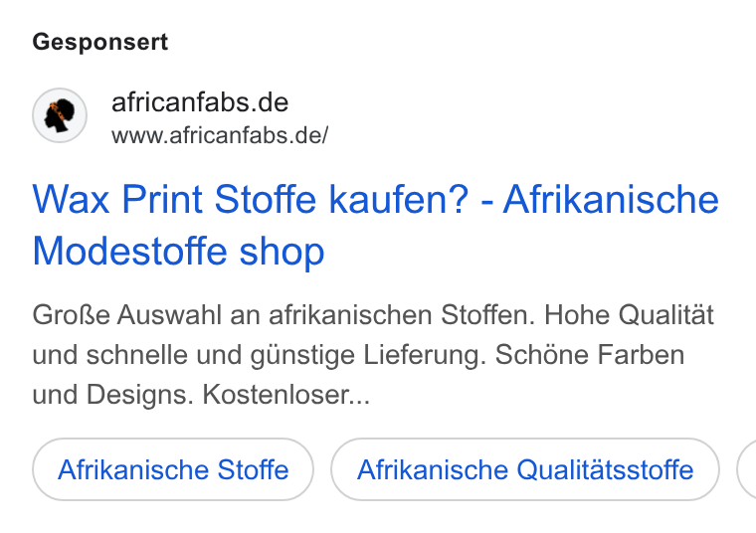Click the words 'Wax Print' in the headline

(x=117, y=200)
